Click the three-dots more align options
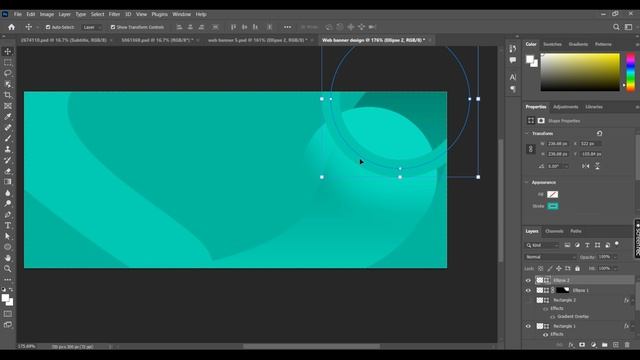640x360 pixels. (x=287, y=27)
